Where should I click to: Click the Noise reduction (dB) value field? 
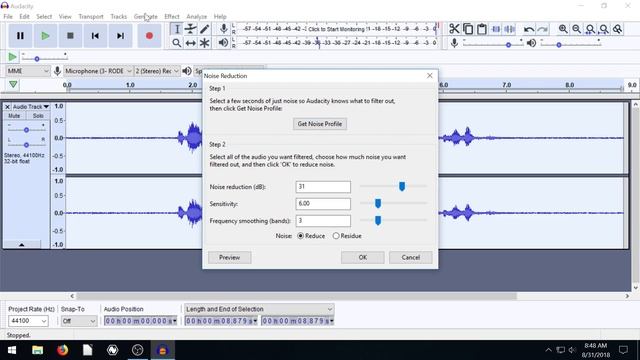pyautogui.click(x=323, y=187)
